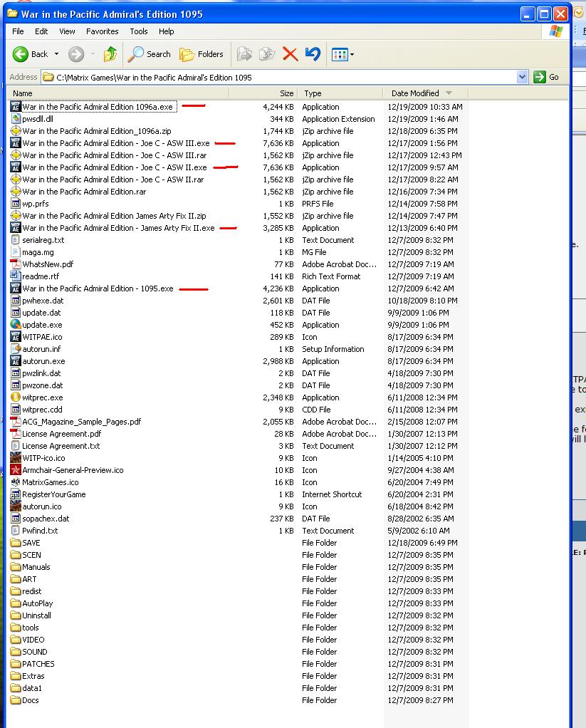Image resolution: width=586 pixels, height=728 pixels.
Task: Open the Favorites menu
Action: 102,31
